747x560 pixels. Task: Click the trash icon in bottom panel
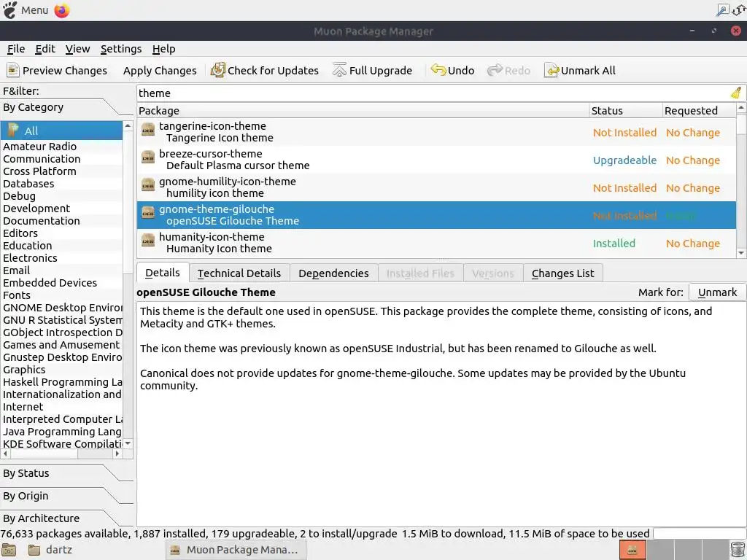738,550
